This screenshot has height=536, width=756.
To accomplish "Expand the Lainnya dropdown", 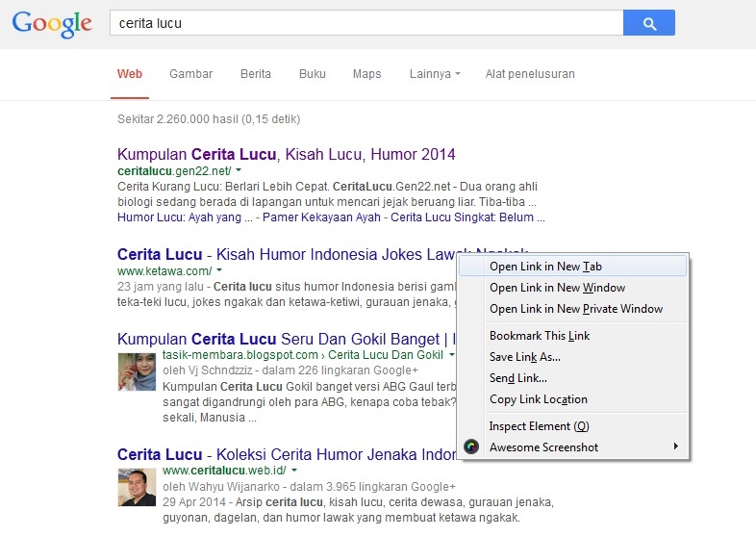I will point(435,74).
